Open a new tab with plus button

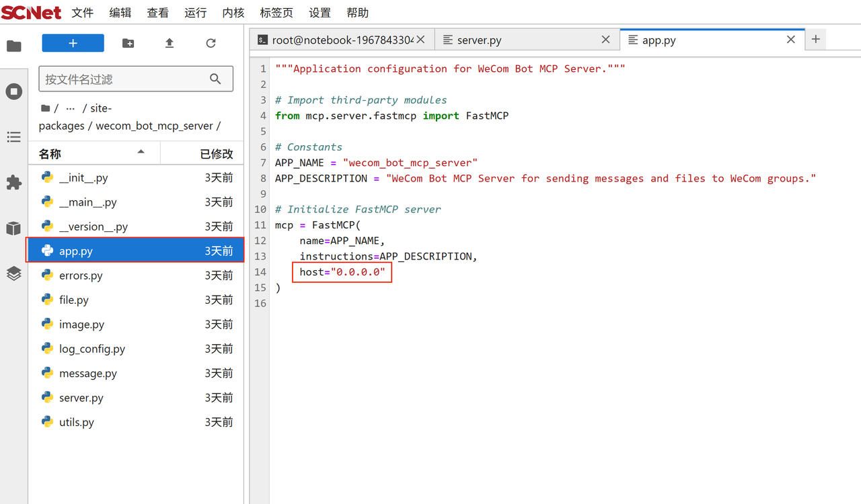[816, 40]
